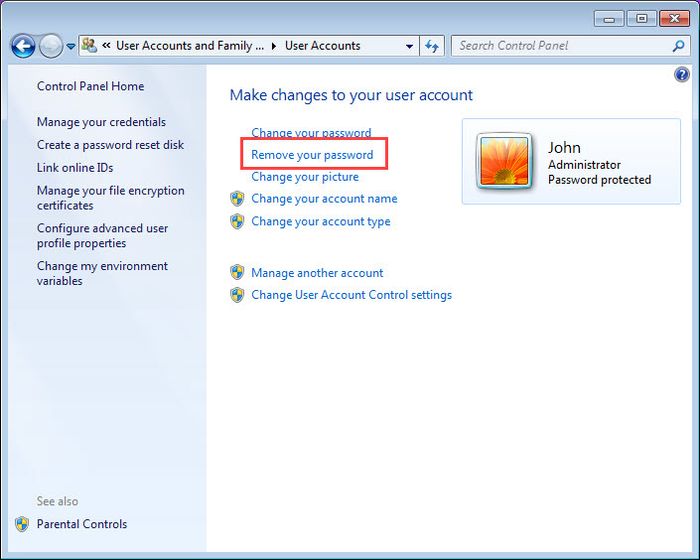
Task: Open the recent pages dropdown arrow
Action: tap(71, 46)
